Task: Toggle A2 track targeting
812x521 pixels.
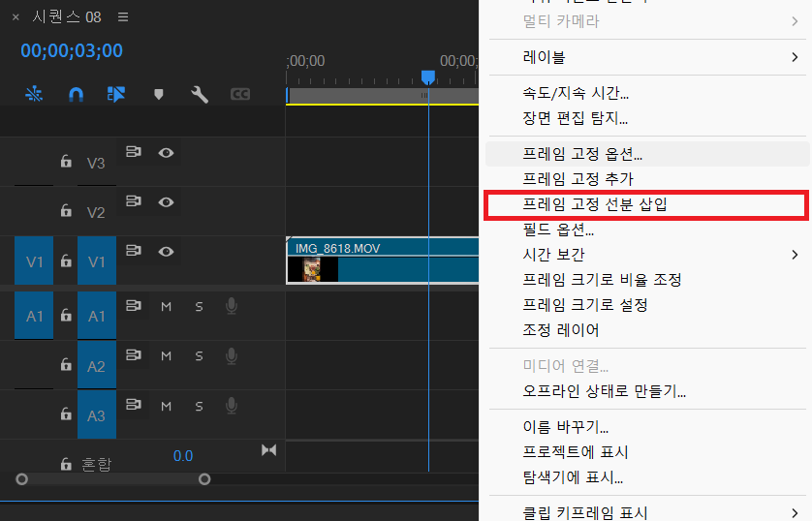Action: tap(97, 366)
